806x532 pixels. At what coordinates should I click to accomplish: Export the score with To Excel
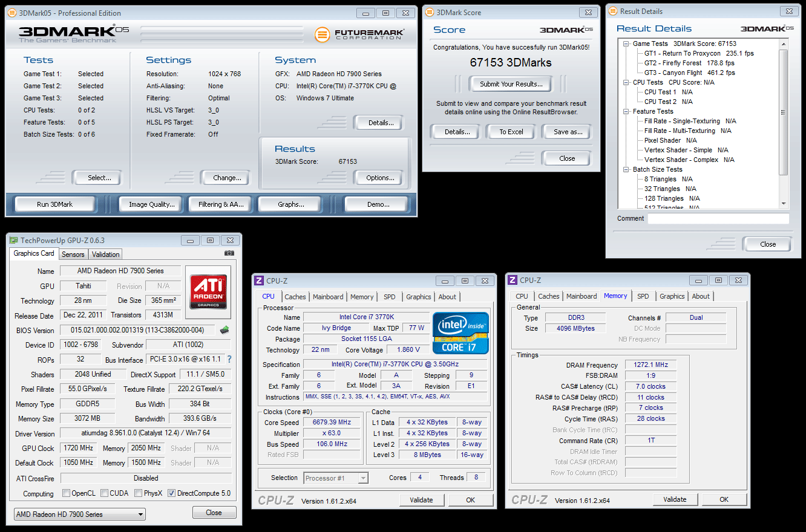(x=511, y=132)
